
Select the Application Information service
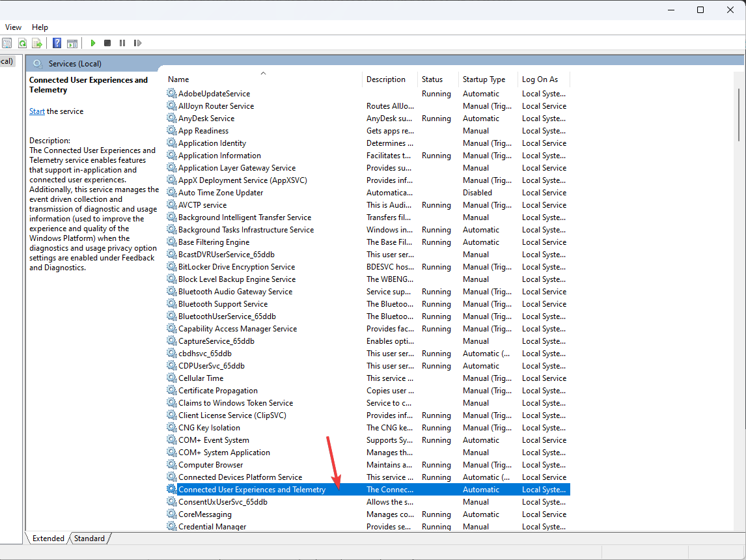click(x=368, y=156)
